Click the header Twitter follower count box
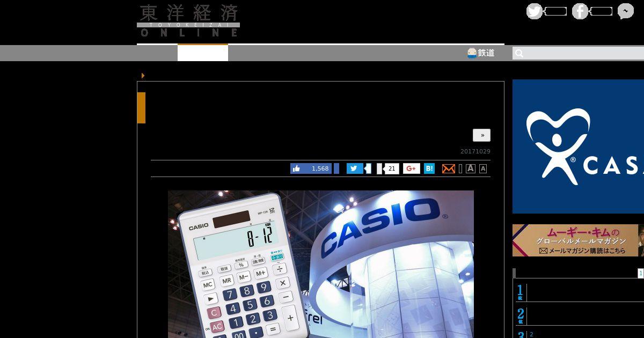 556,11
